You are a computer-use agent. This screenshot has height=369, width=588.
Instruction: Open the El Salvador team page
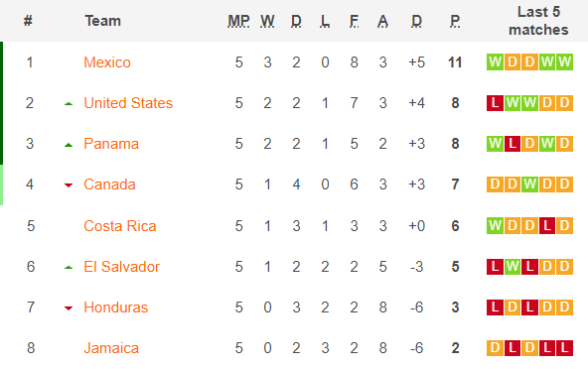(121, 267)
